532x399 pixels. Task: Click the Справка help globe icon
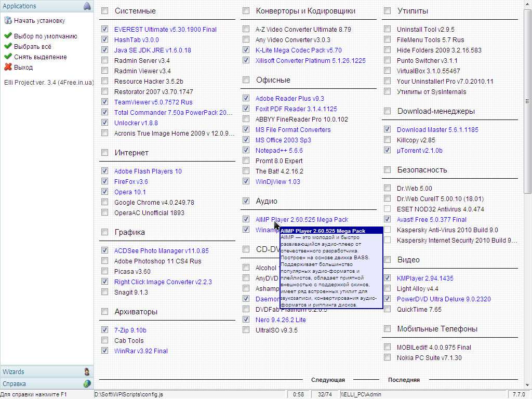[87, 384]
